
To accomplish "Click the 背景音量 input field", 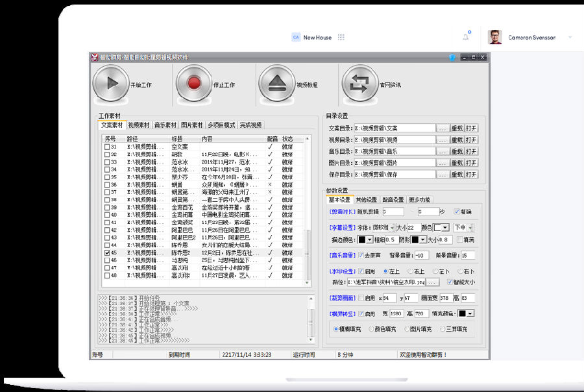I will pyautogui.click(x=421, y=255).
